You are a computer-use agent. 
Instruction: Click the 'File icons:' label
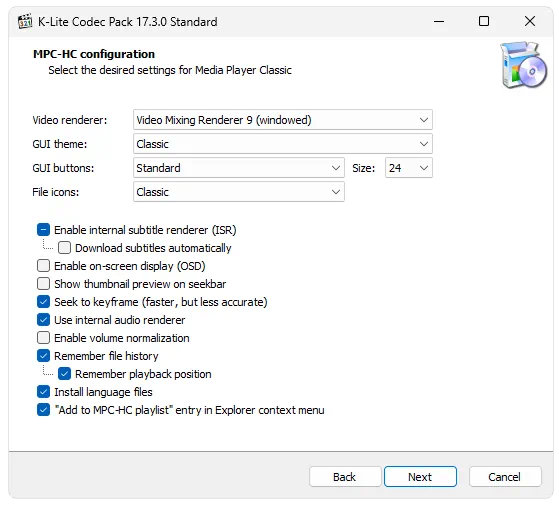pos(56,192)
